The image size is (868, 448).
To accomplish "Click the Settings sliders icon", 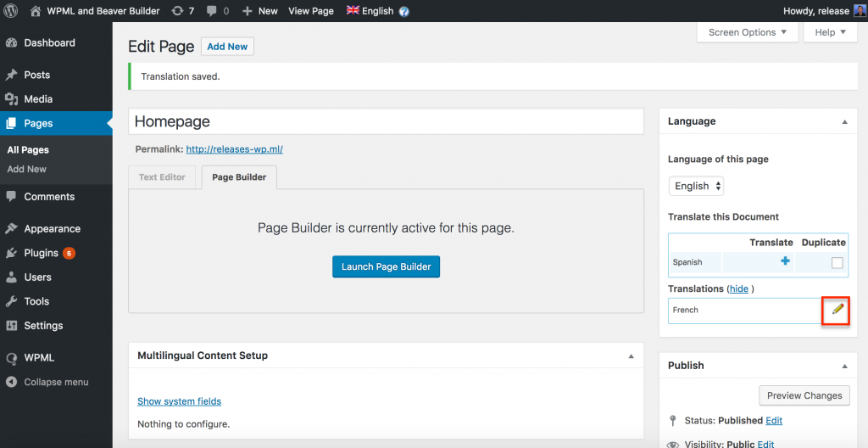I will pos(11,326).
